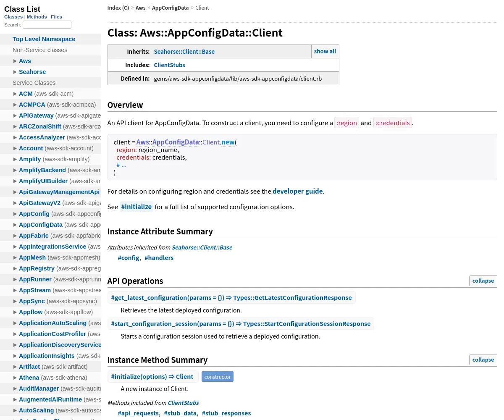504x420 pixels.
Task: Collapse the Instance Method Summary section
Action: click(x=483, y=360)
